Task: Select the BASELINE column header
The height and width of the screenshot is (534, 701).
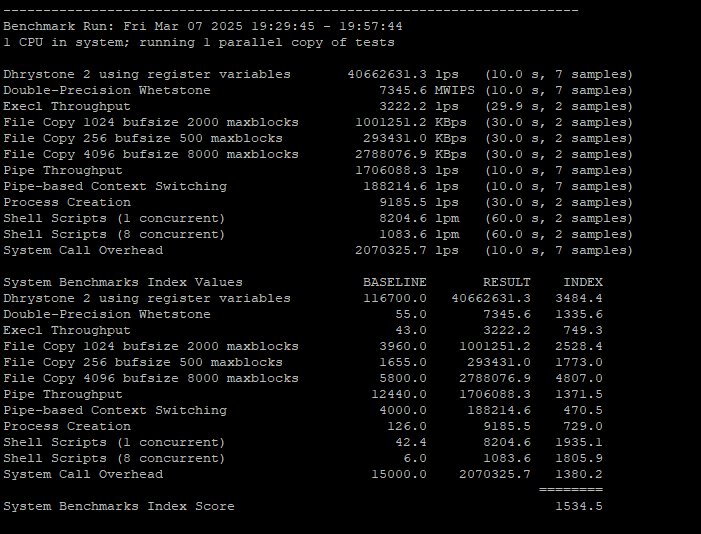Action: (x=394, y=283)
